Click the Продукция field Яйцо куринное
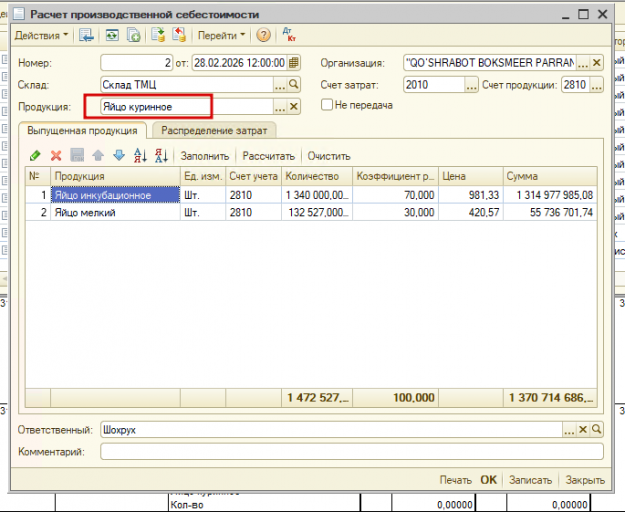This screenshot has height=512, width=625. [x=187, y=107]
